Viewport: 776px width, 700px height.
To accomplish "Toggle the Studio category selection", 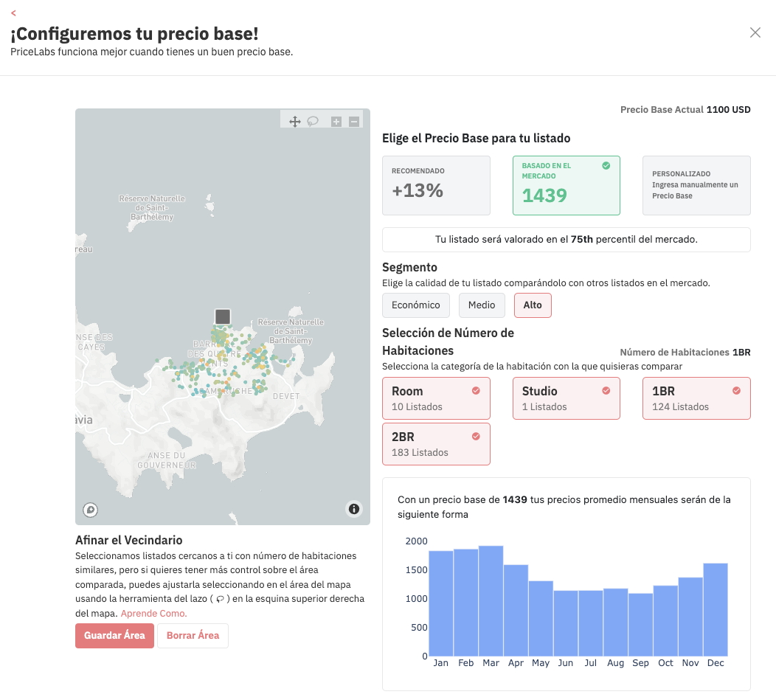I will coord(566,398).
